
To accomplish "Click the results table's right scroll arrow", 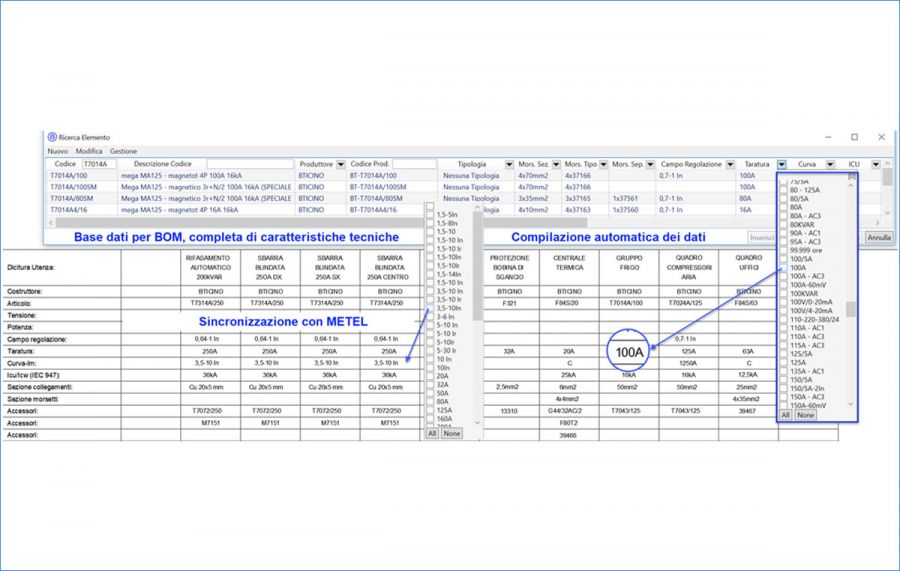I will (877, 222).
